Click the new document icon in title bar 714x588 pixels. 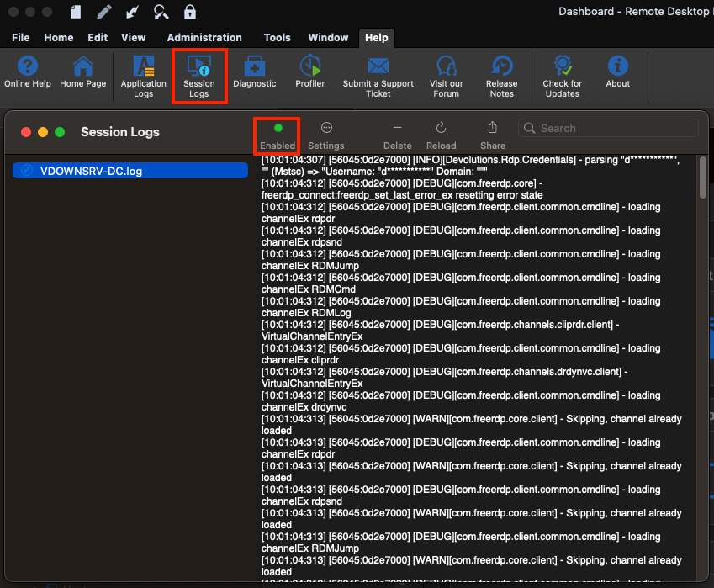coord(76,12)
